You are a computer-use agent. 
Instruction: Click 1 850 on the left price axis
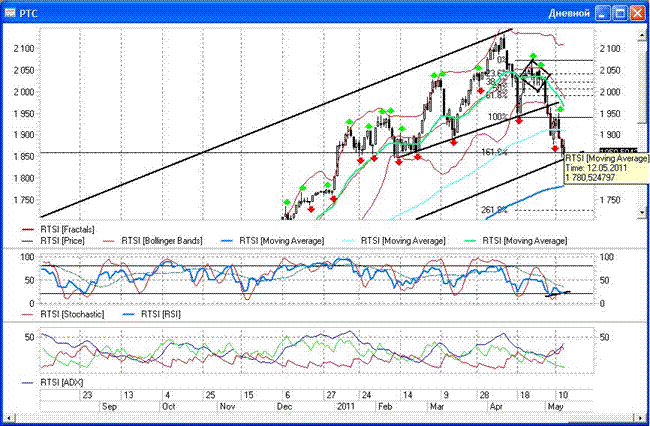coord(24,157)
